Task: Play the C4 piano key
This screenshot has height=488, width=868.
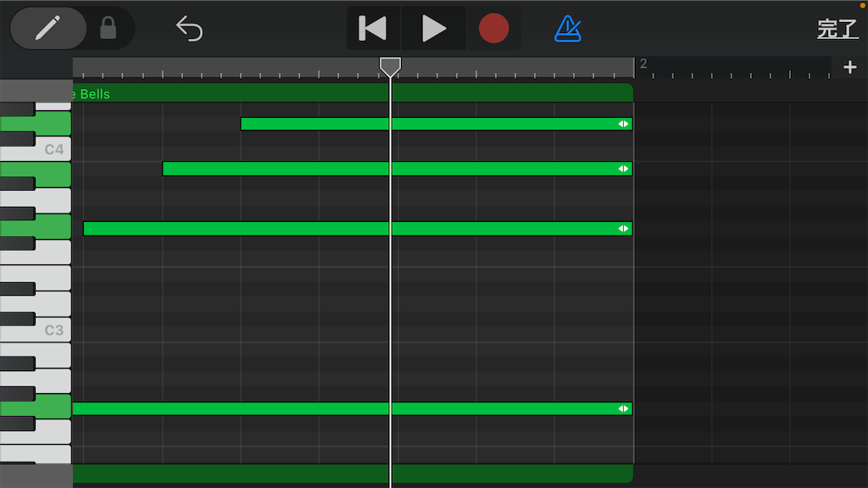Action: [x=53, y=149]
